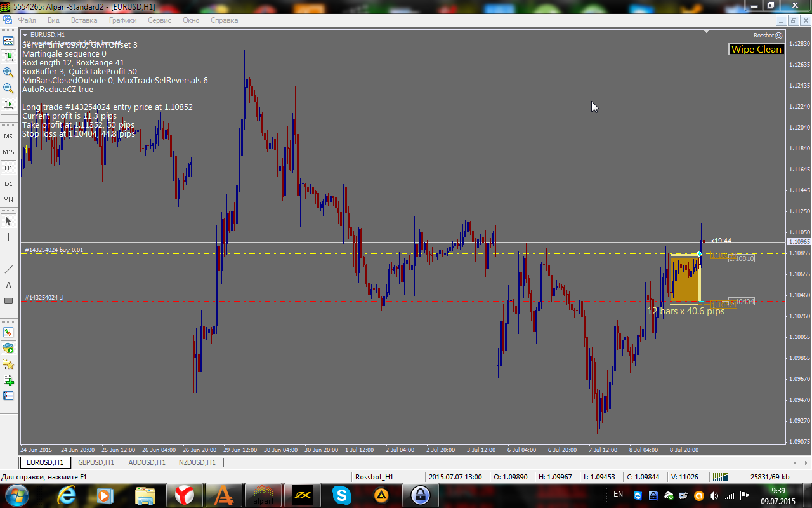This screenshot has height=508, width=812.
Task: Open the MetaTrader application menu icon
Action: pos(8,20)
